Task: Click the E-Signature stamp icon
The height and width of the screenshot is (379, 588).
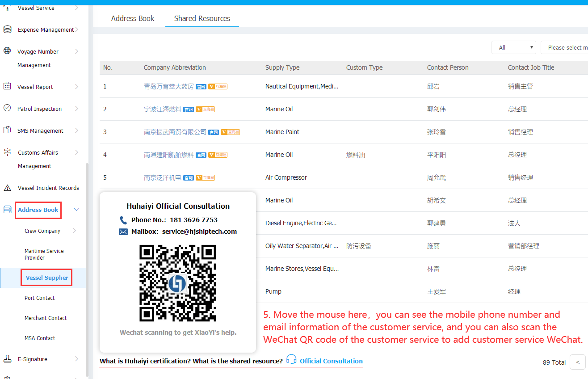Action: [x=7, y=358]
